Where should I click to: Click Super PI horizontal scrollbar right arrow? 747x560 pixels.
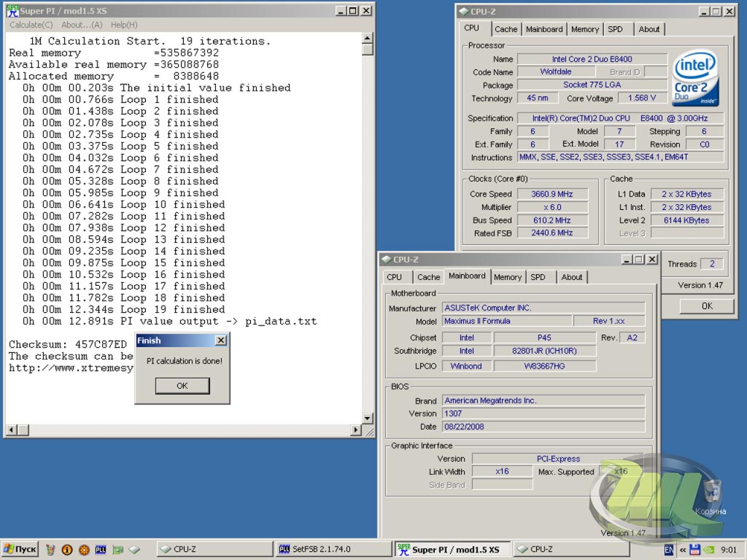[355, 430]
